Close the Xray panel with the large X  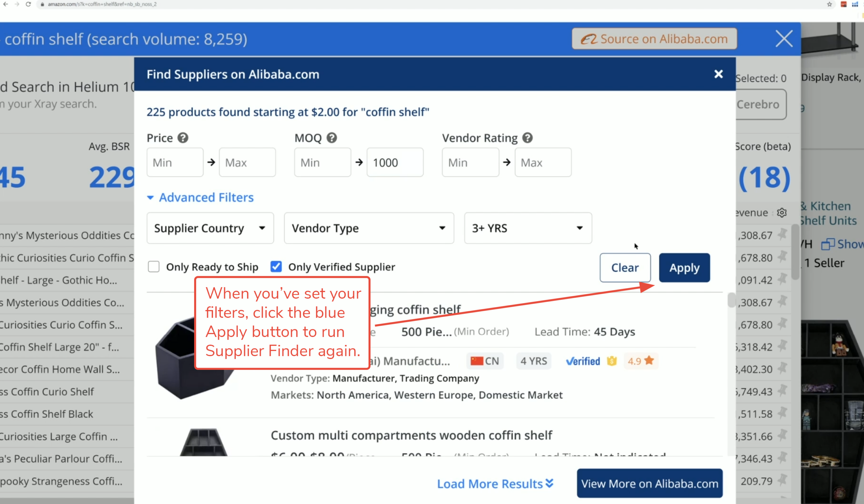784,39
